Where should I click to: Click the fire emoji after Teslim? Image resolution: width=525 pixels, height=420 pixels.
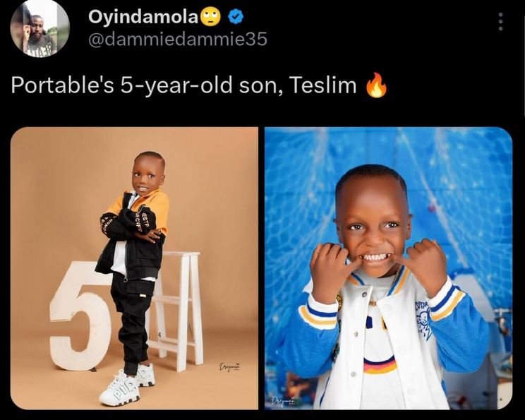376,85
